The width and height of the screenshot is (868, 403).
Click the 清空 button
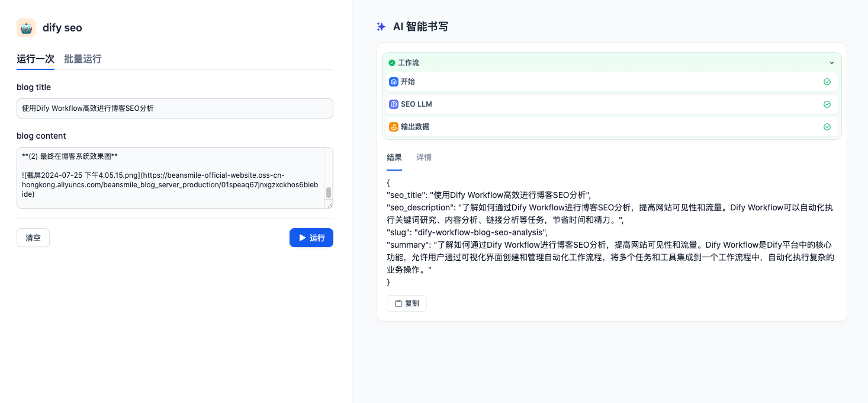[x=33, y=238]
